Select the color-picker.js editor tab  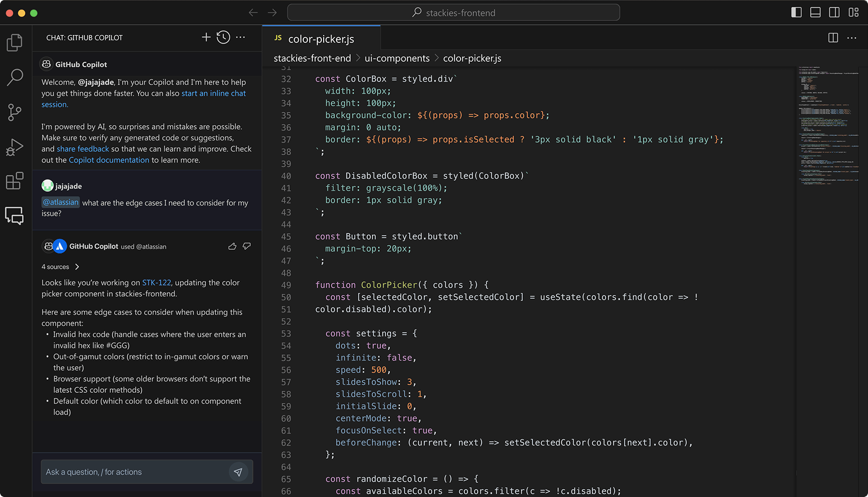click(x=321, y=38)
